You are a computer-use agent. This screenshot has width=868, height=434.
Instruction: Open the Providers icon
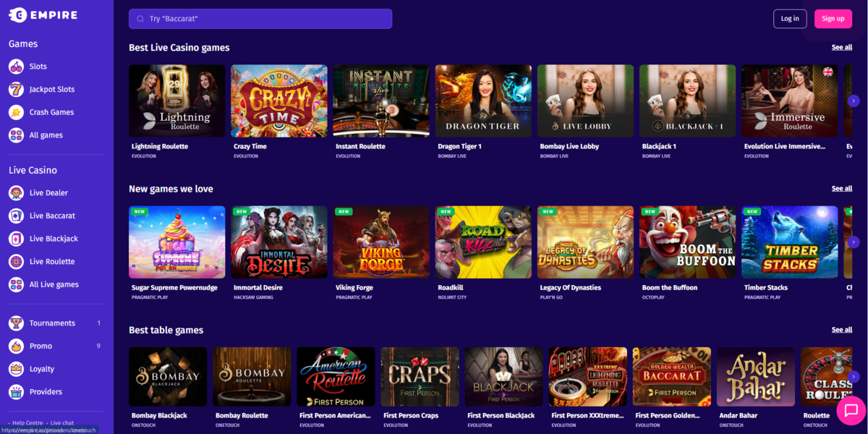tap(16, 392)
